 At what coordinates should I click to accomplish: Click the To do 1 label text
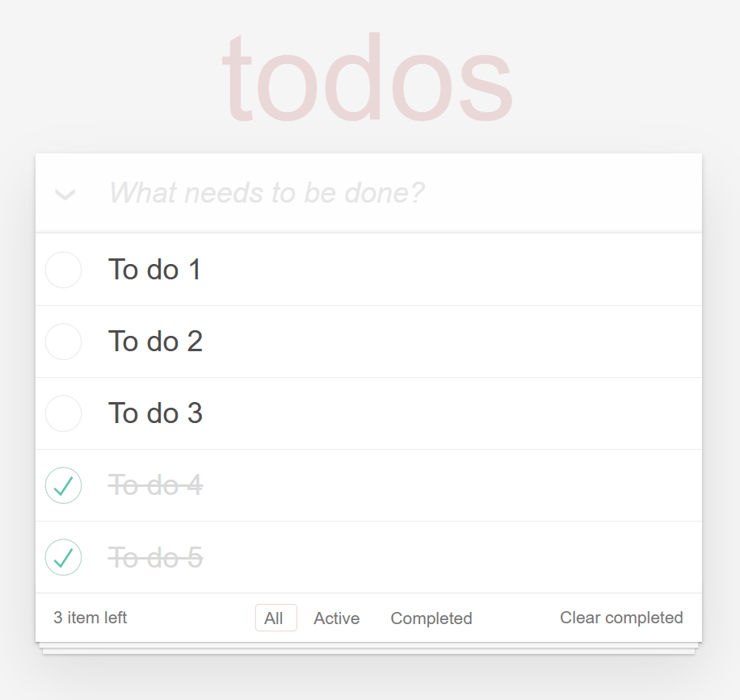(154, 270)
